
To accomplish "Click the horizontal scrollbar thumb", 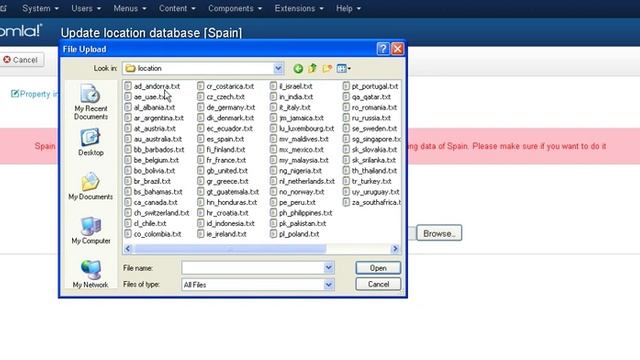I will click(230, 249).
